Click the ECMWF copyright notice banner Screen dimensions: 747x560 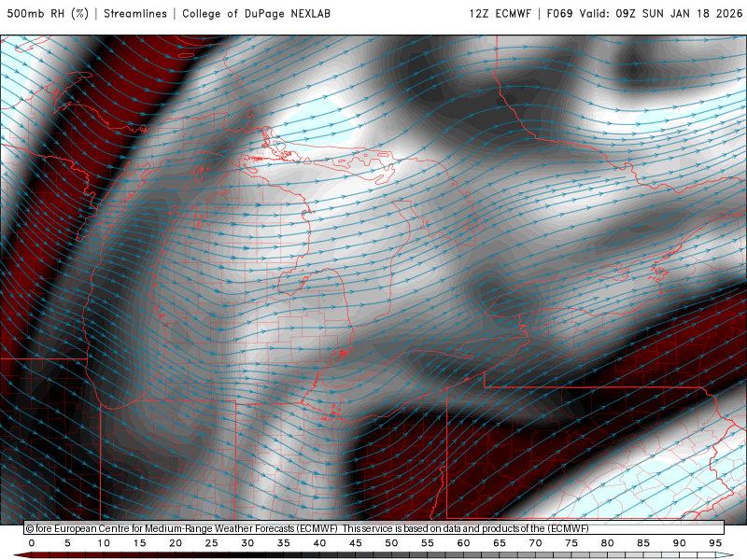(374, 528)
